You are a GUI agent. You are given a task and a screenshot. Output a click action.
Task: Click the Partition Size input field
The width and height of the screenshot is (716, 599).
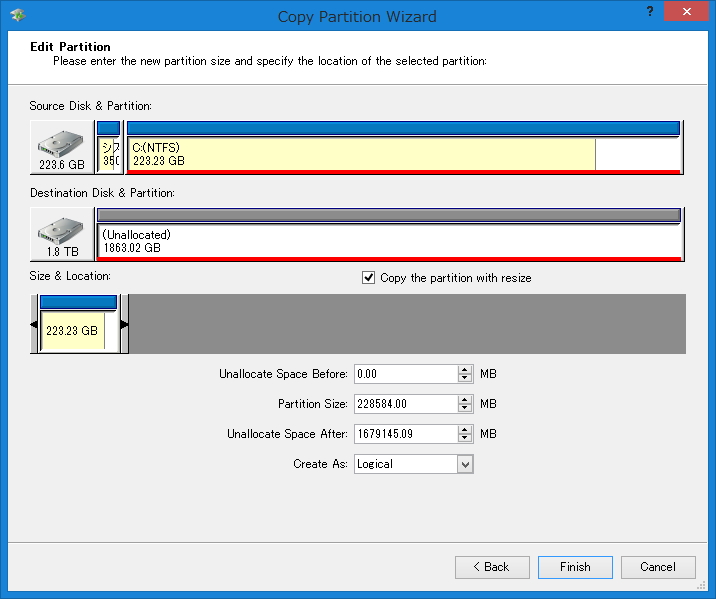coord(406,404)
